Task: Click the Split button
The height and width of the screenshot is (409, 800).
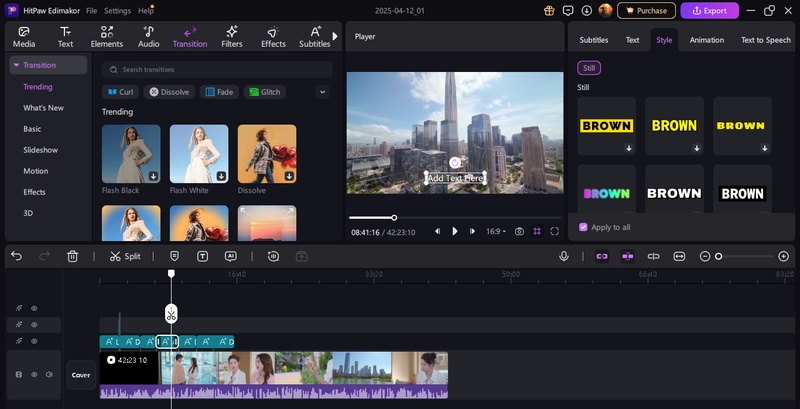Action: [125, 257]
